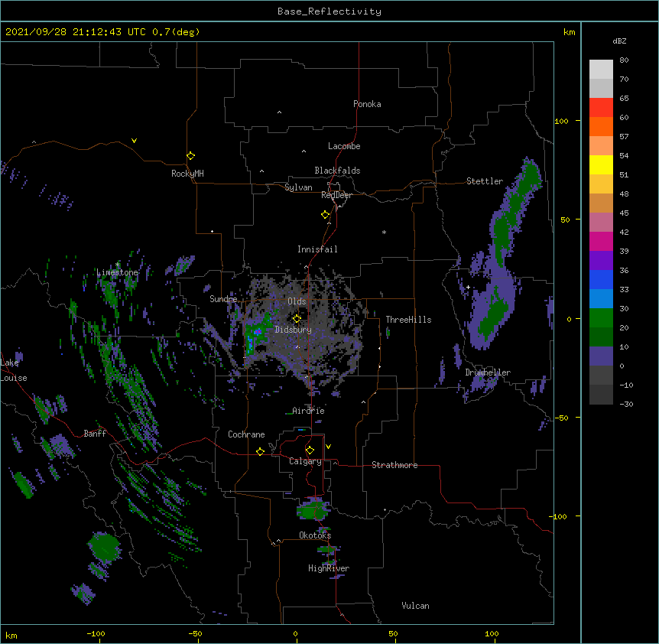The image size is (659, 644).
Task: Click the Vulcan label
Action: pos(415,606)
